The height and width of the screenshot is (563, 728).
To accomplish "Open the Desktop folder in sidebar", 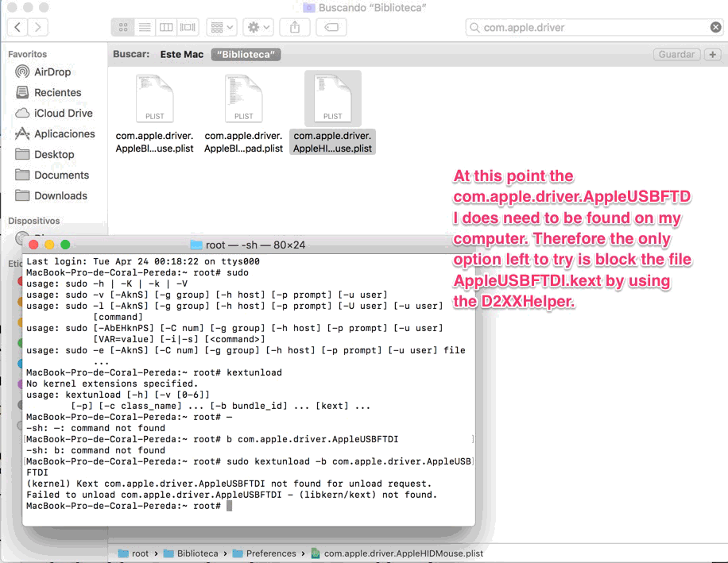I will coord(54,154).
